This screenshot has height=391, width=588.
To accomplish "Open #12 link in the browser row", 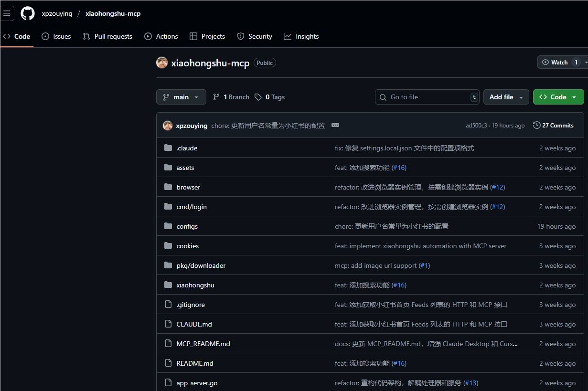I will point(498,187).
